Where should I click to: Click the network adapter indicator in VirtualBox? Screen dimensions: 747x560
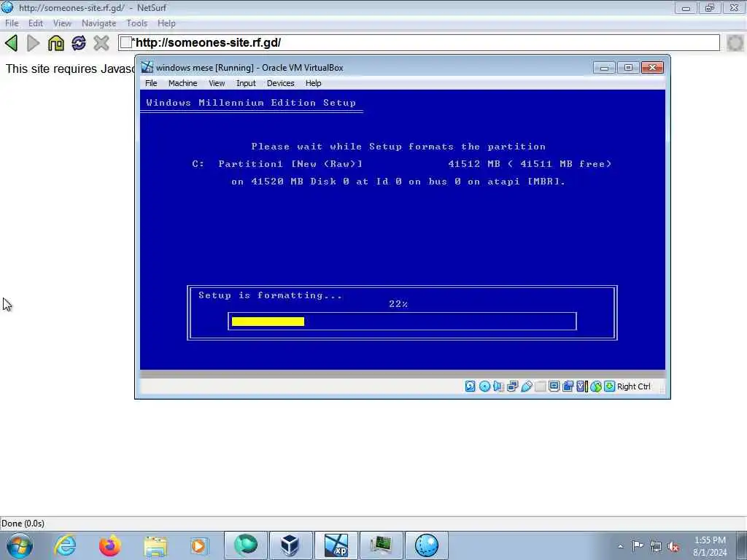[512, 386]
